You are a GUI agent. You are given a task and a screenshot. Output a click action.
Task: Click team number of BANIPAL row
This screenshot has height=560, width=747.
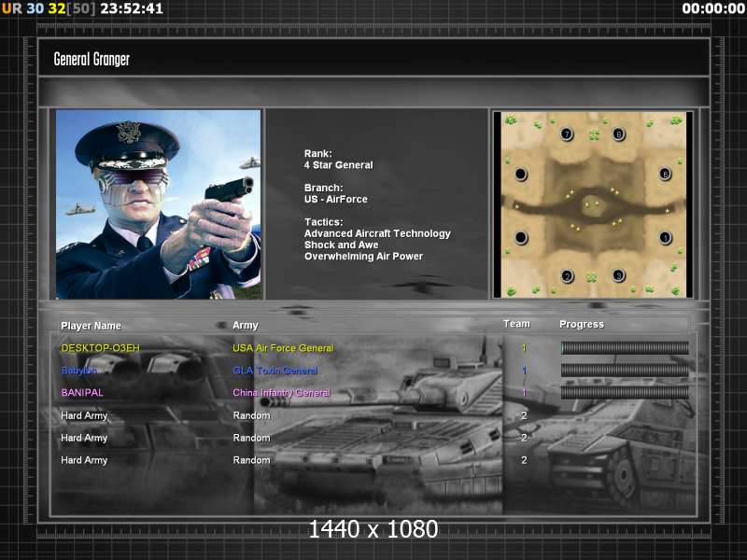pos(524,393)
